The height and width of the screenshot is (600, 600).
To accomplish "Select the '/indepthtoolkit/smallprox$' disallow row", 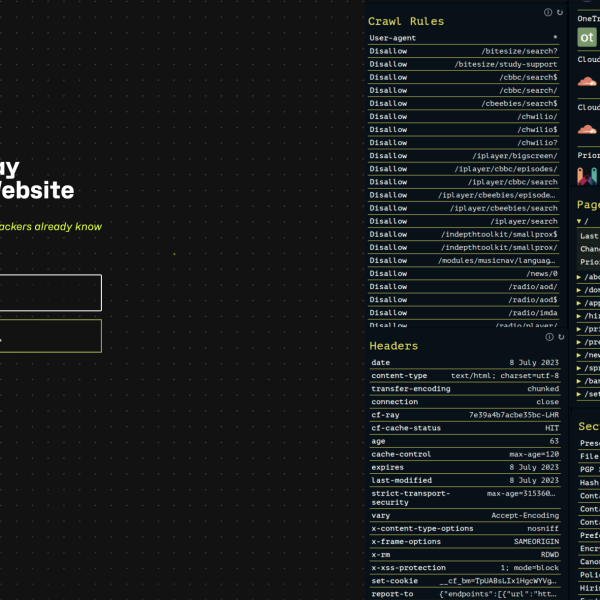I will [463, 234].
